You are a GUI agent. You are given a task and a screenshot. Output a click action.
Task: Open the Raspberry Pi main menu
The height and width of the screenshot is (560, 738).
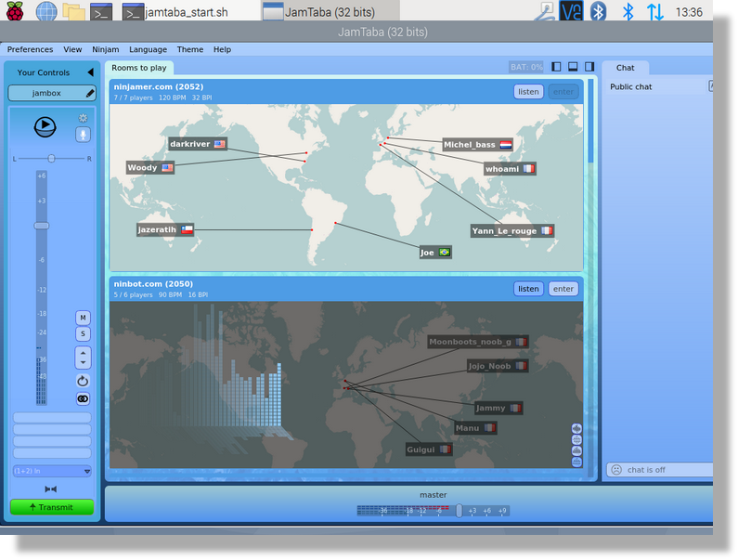click(15, 11)
